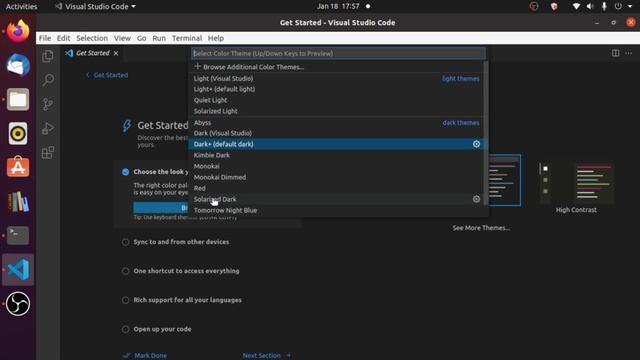
Task: Click the network icon in top bar
Action: click(576, 6)
